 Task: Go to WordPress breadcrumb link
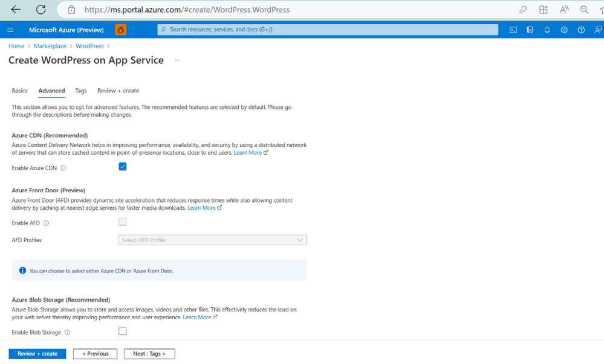(x=89, y=46)
